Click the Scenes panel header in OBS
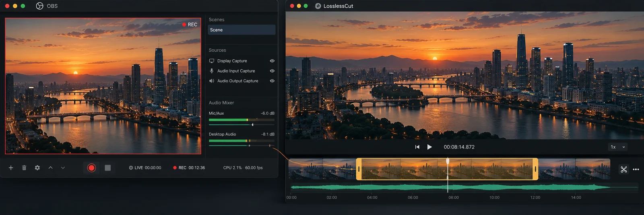The height and width of the screenshot is (215, 644). click(217, 20)
